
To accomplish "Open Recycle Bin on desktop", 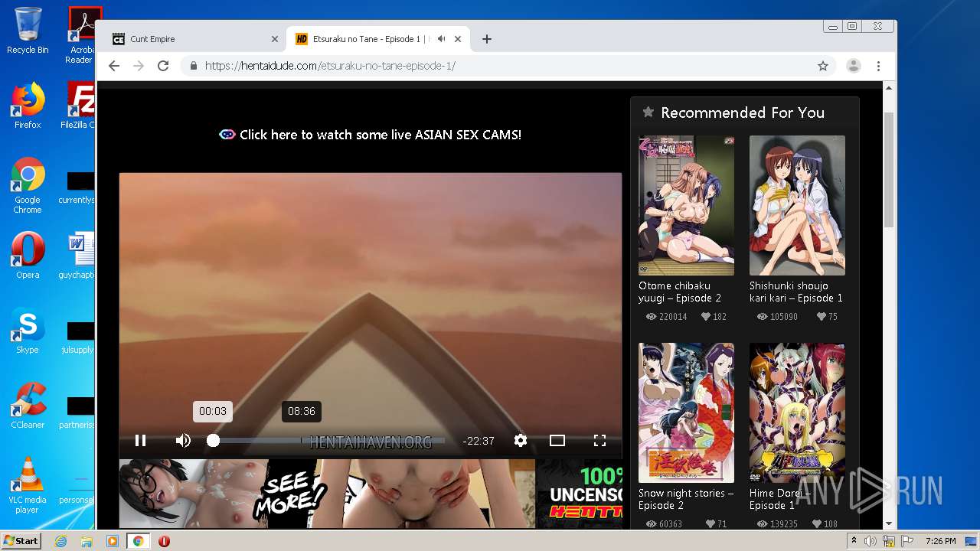I will pos(28,31).
